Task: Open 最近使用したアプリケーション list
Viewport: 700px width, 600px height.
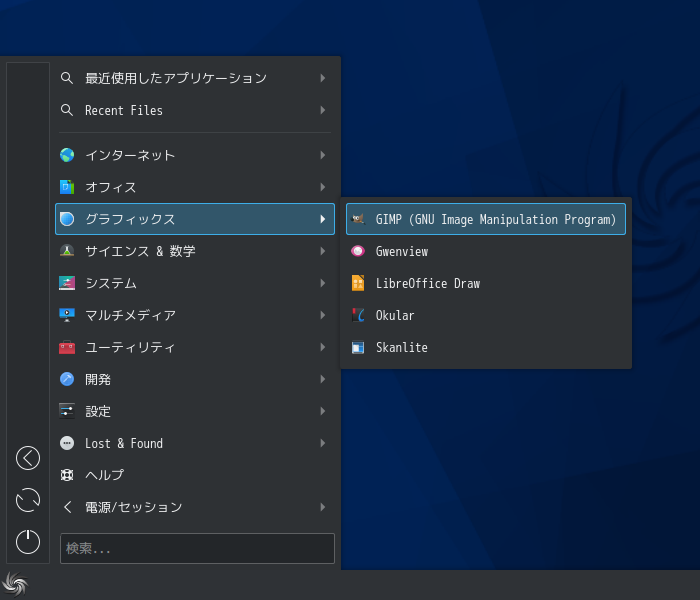Action: tap(195, 78)
